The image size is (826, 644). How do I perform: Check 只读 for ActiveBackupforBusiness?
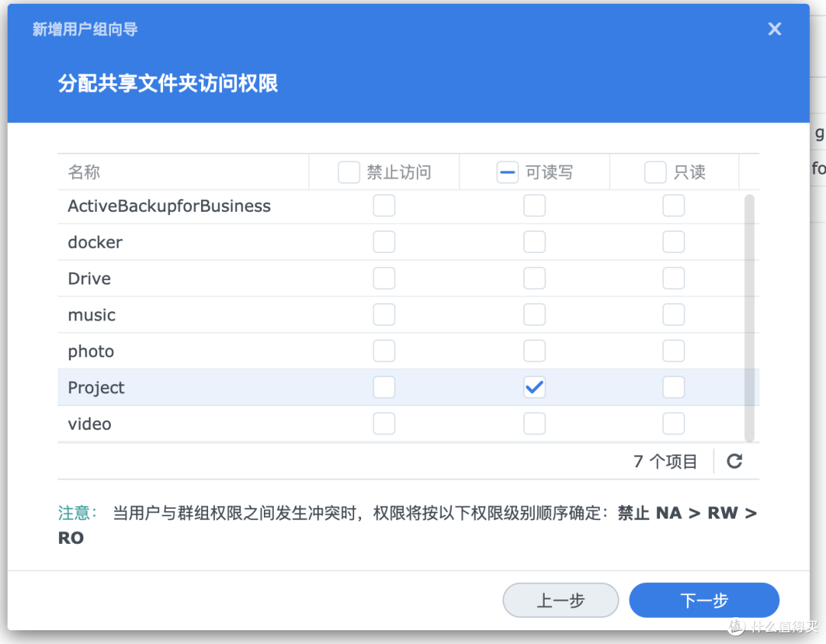[x=673, y=206]
